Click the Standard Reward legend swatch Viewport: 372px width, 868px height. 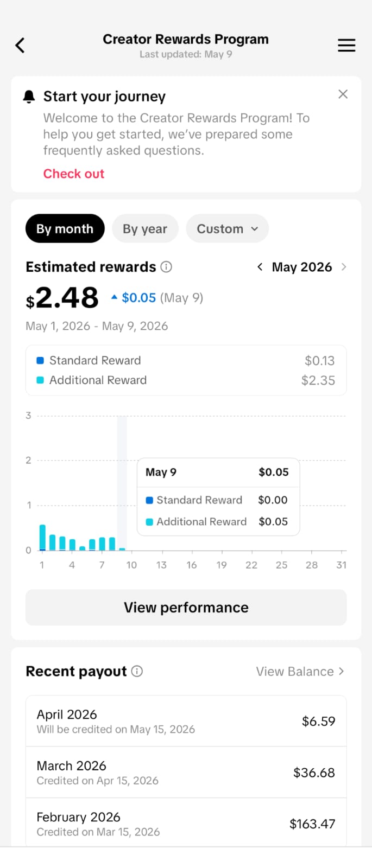[40, 360]
